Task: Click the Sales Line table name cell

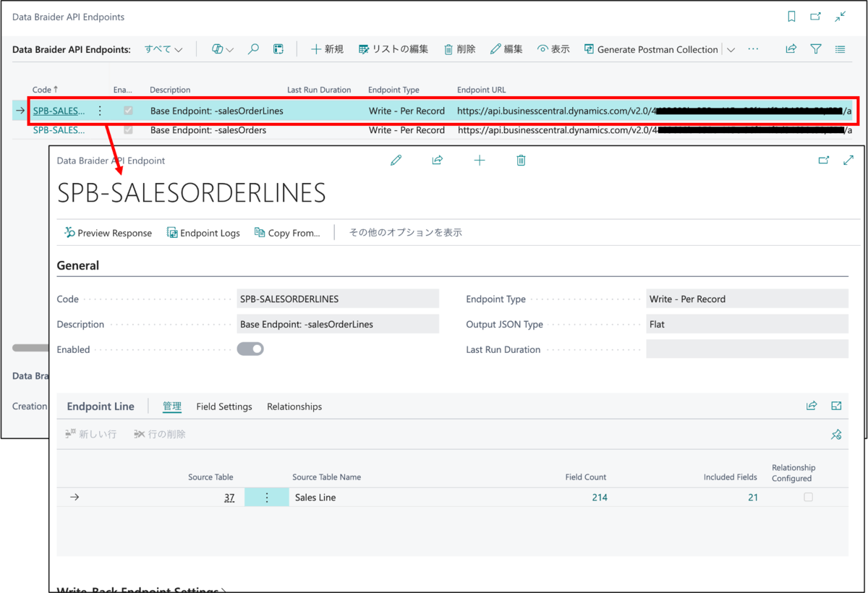Action: click(315, 498)
